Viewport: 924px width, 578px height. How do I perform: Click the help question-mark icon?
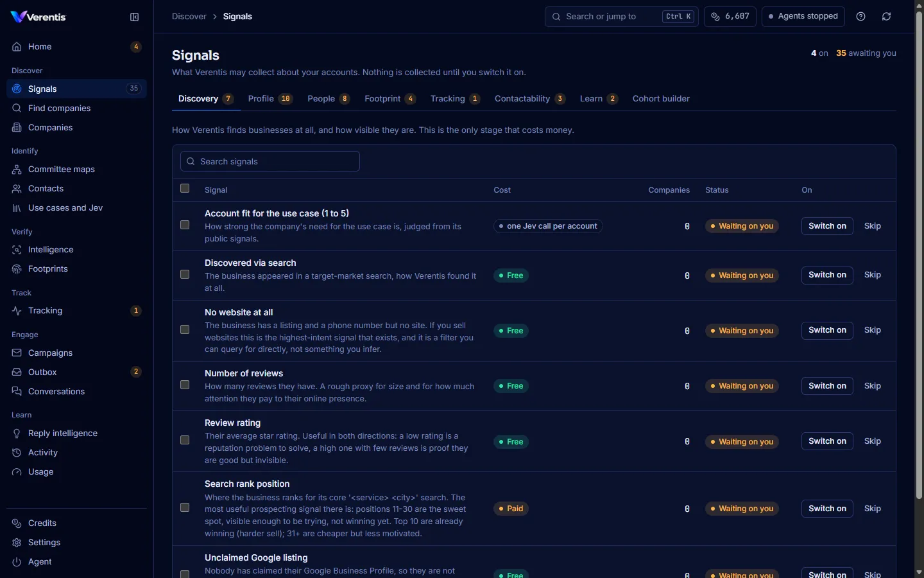point(861,17)
